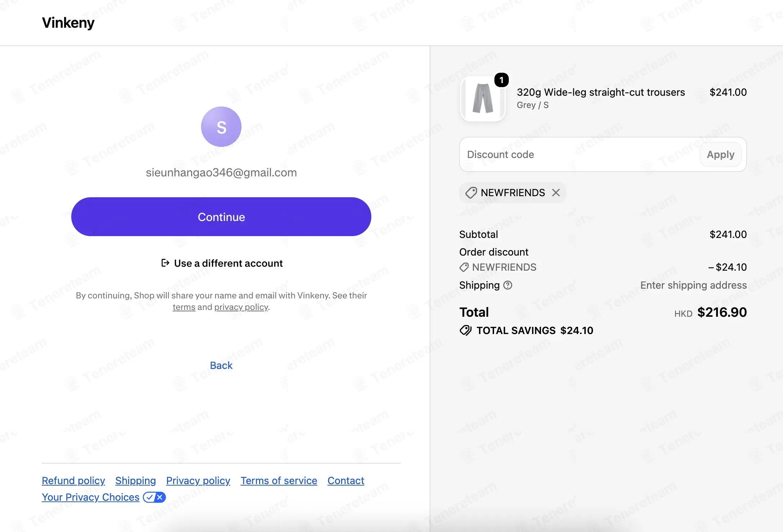Click the Shipping help question mark icon
This screenshot has height=532, width=783.
[x=508, y=285]
